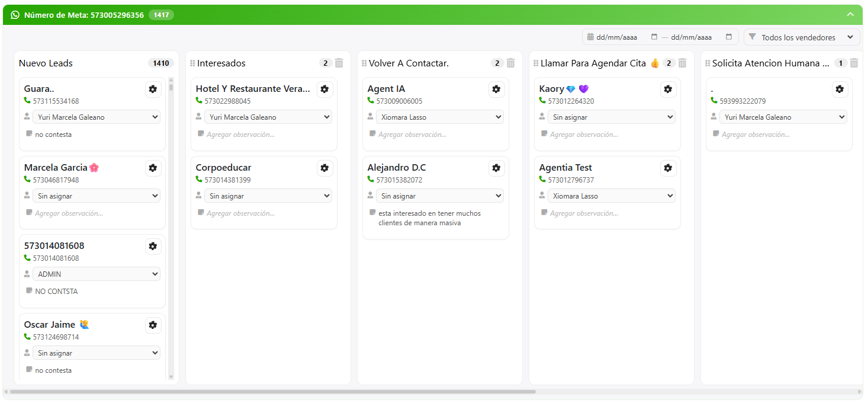Open gear on 593993222079 lead card
868x403 pixels.
(840, 89)
